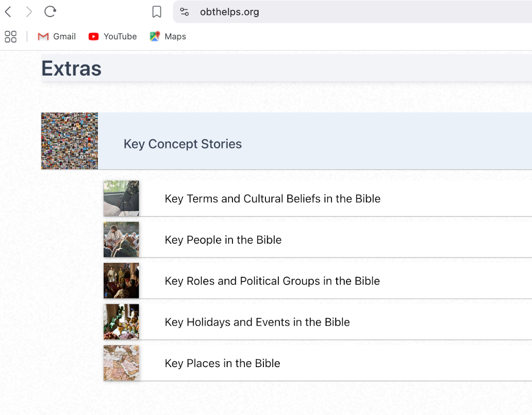Screen dimensions: 532x415
Task: Bookmark this page using bookmark icon
Action: [x=156, y=12]
